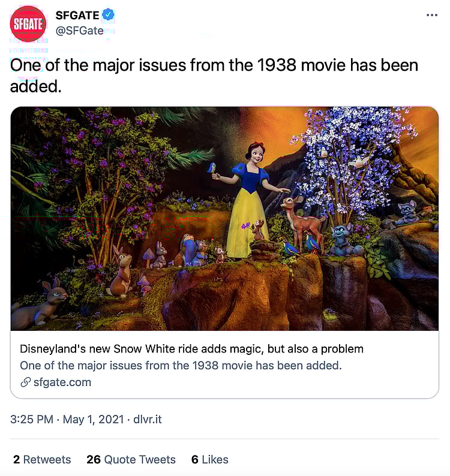
Task: Open the @SFGate handle link
Action: coord(80,31)
